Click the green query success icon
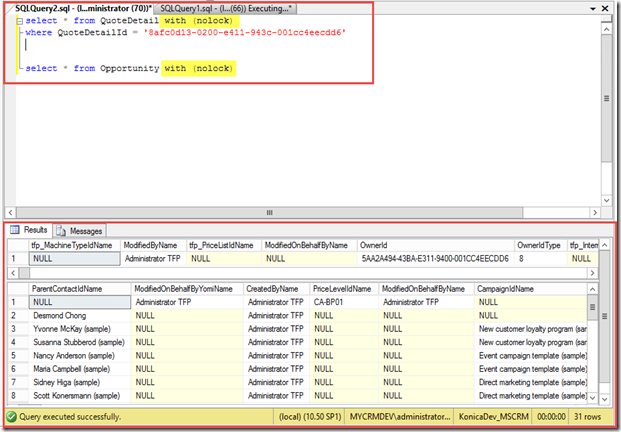Image resolution: width=621 pixels, height=432 pixels. point(11,417)
